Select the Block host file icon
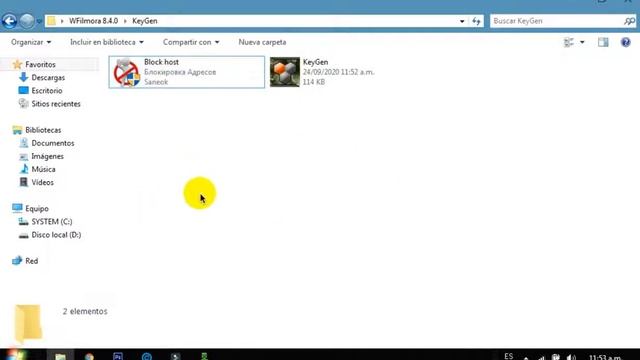 click(127, 73)
